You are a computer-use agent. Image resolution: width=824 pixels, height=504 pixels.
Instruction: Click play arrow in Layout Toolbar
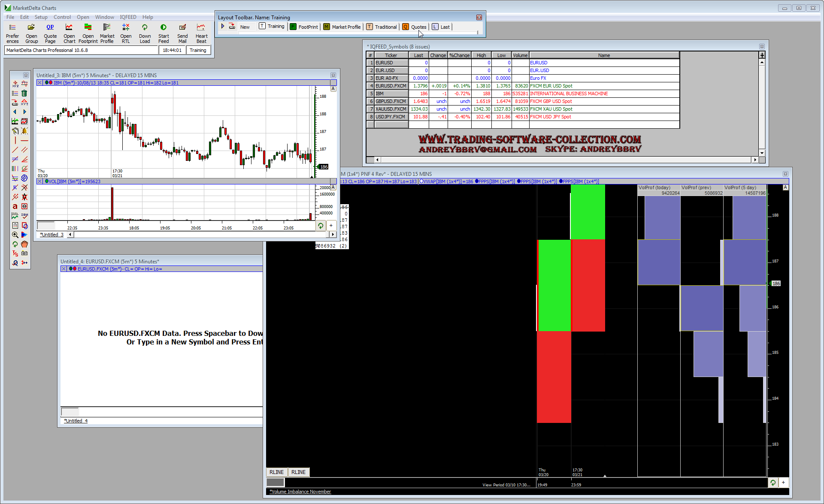[223, 27]
